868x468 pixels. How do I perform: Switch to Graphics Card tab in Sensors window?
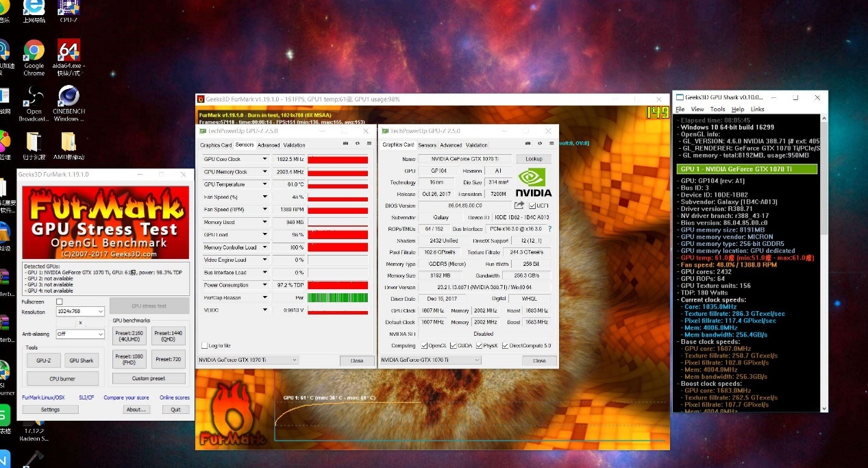pos(216,145)
